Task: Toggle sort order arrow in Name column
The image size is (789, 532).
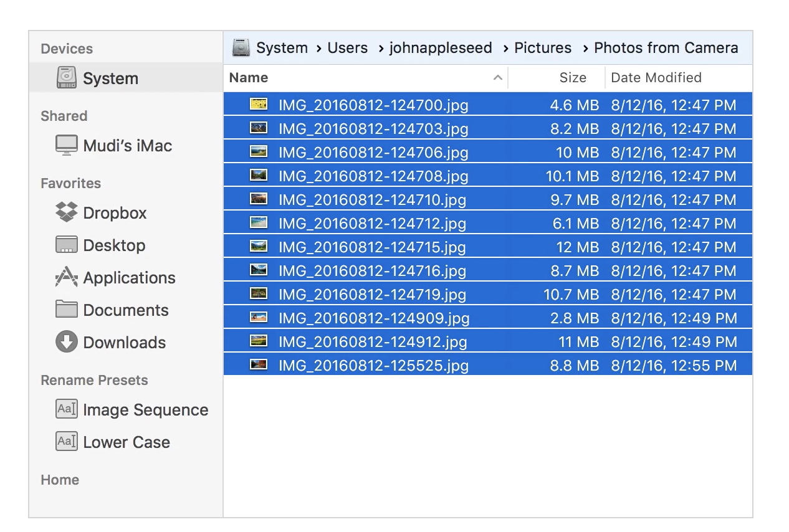Action: pyautogui.click(x=497, y=78)
